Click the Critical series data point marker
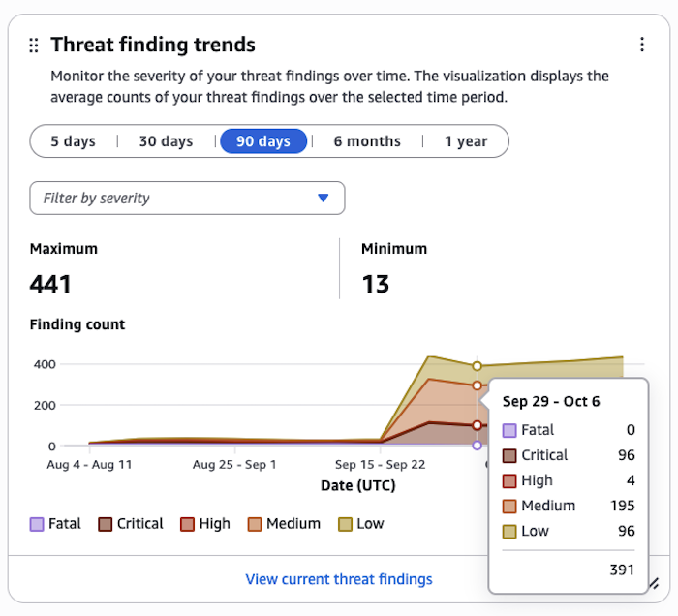Screen dimensions: 678x616 pos(477,425)
